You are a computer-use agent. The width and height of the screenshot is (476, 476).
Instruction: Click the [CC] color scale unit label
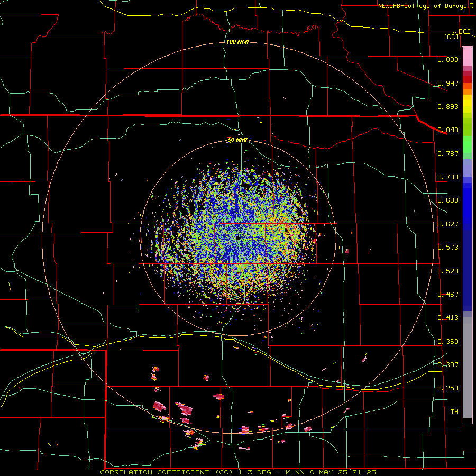pos(452,36)
